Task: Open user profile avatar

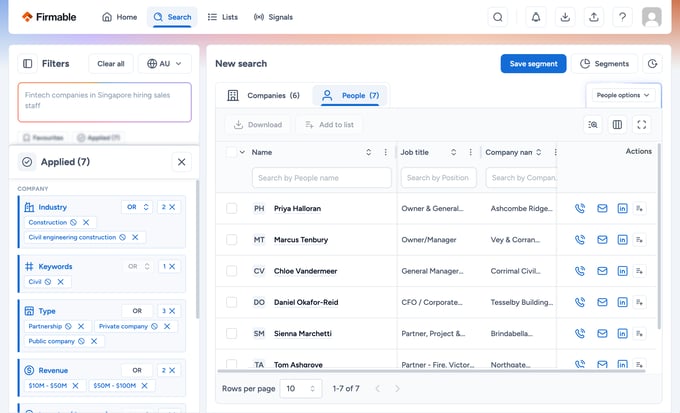Action: pyautogui.click(x=651, y=17)
